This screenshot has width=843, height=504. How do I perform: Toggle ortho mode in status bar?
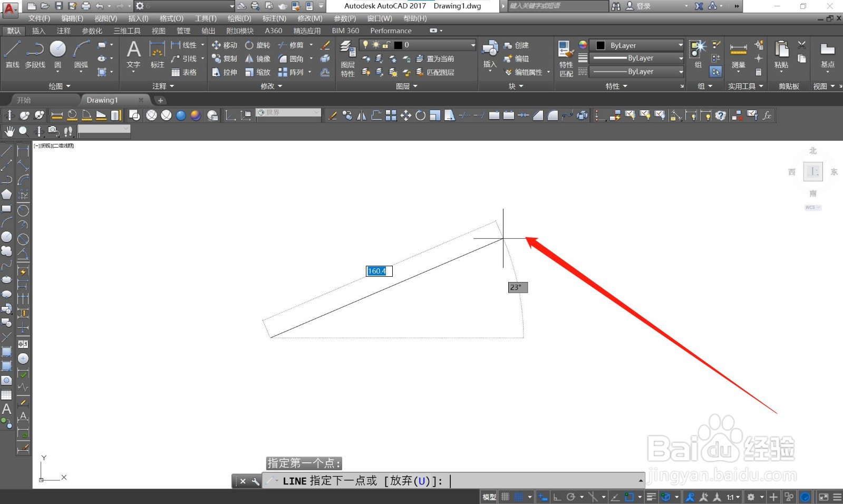[557, 497]
